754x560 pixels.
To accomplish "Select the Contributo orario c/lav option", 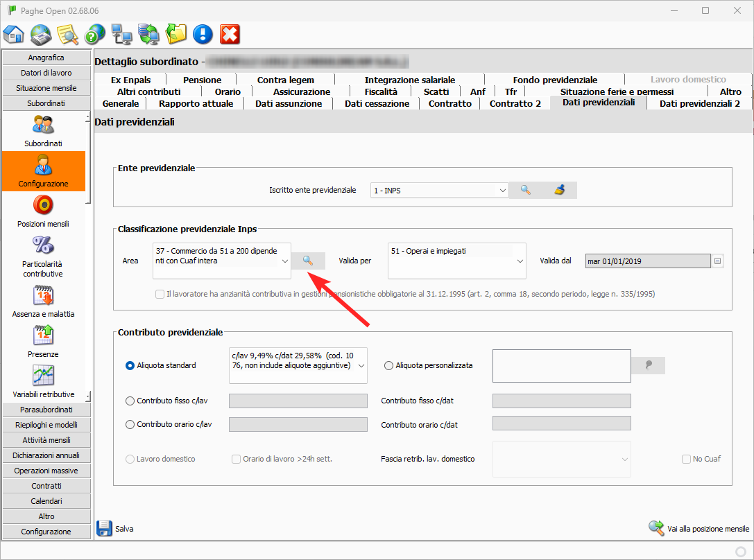I will [130, 424].
